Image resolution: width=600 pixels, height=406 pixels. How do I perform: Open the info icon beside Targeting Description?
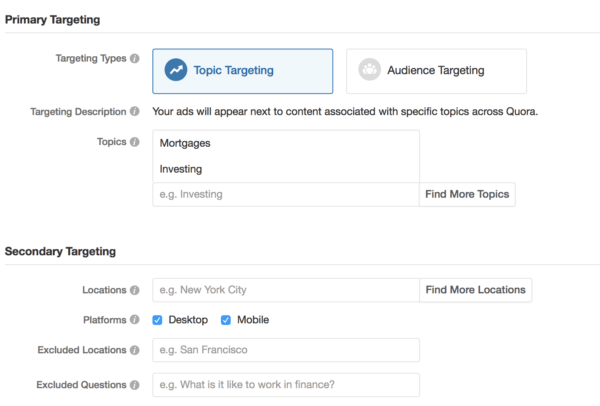coord(134,111)
